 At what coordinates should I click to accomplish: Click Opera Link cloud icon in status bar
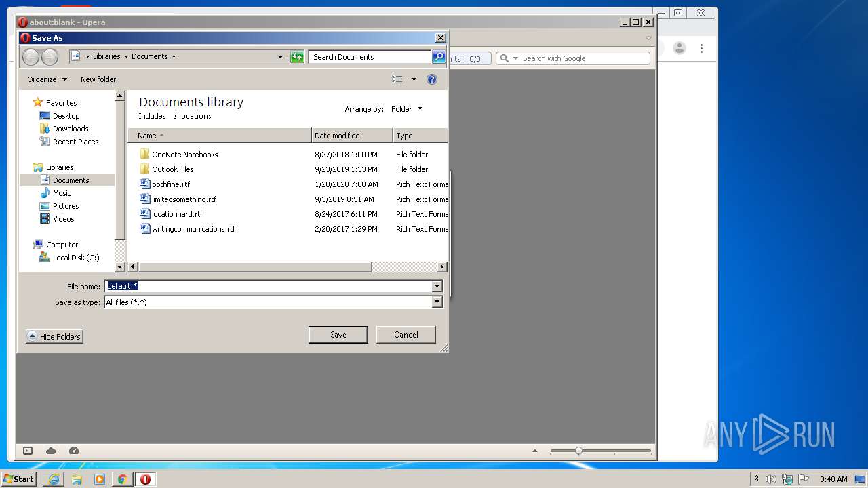51,451
